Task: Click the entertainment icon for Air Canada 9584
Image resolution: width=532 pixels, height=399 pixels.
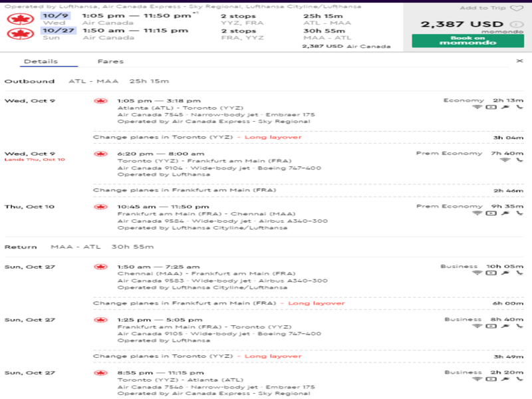Action: pos(491,213)
